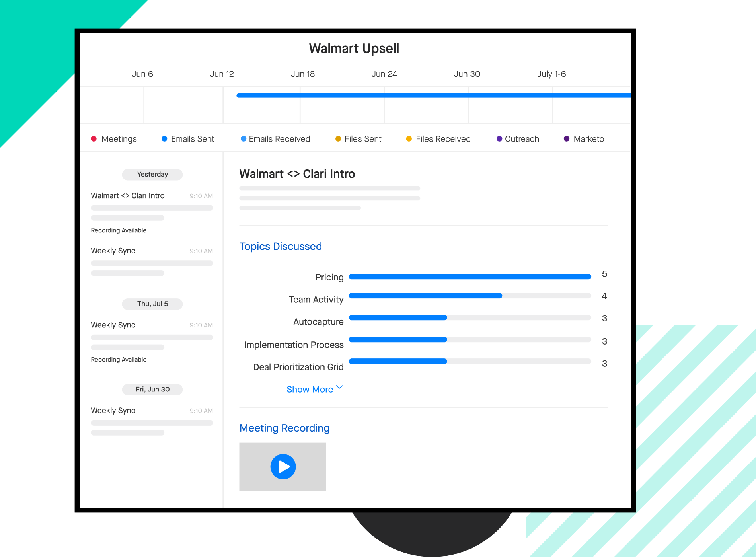The width and height of the screenshot is (756, 557).
Task: Click the Team Activity count value 4
Action: tap(604, 296)
